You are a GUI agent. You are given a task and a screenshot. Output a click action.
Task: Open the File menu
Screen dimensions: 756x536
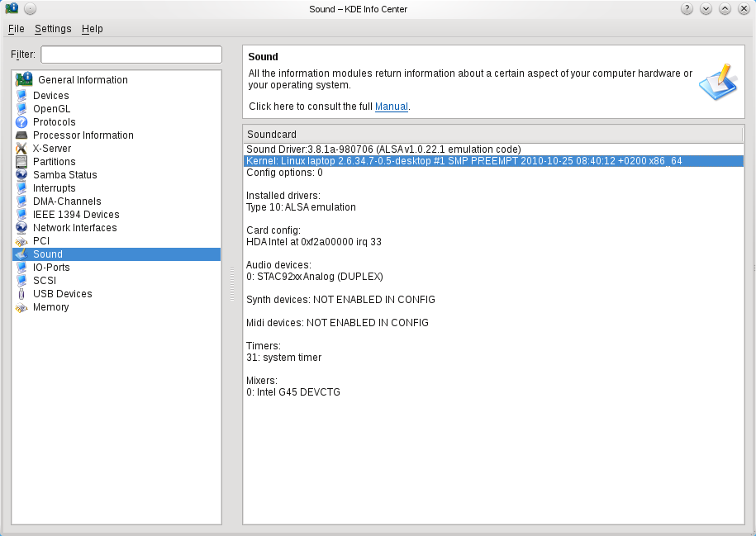16,29
